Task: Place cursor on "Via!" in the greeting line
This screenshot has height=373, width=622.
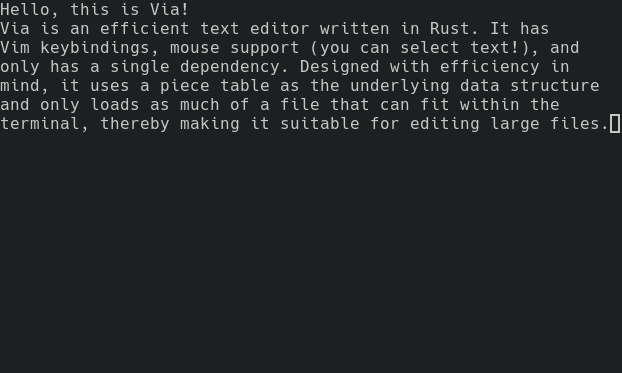Action: point(170,10)
